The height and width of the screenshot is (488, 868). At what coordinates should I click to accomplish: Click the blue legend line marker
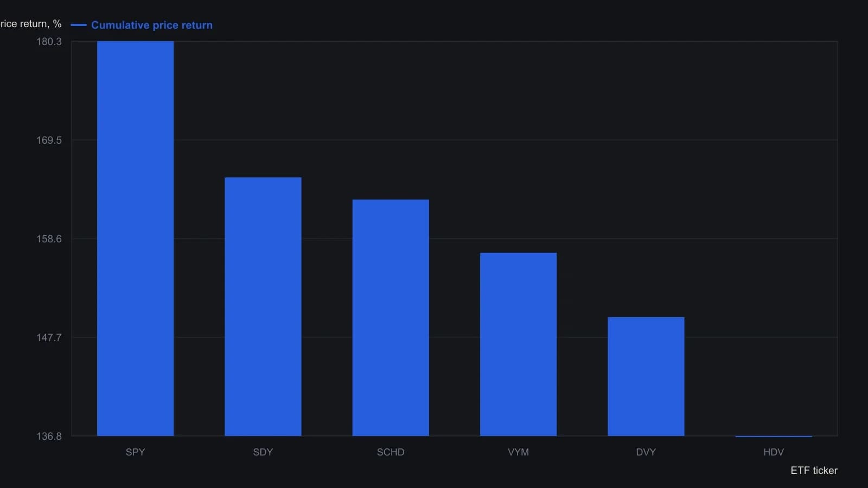pos(79,25)
